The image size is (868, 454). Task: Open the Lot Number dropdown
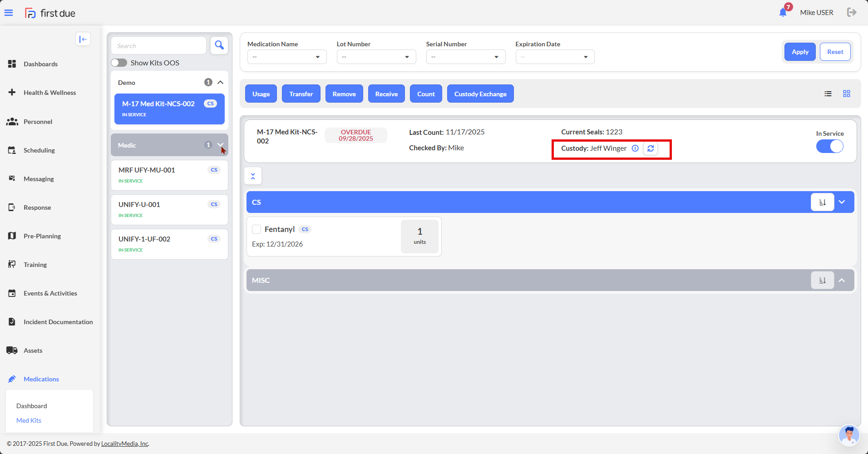(x=376, y=57)
